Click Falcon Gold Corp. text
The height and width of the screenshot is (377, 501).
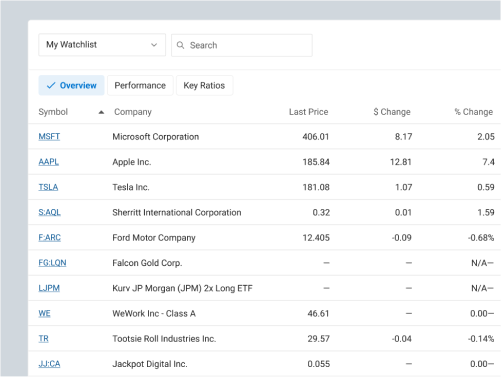147,263
